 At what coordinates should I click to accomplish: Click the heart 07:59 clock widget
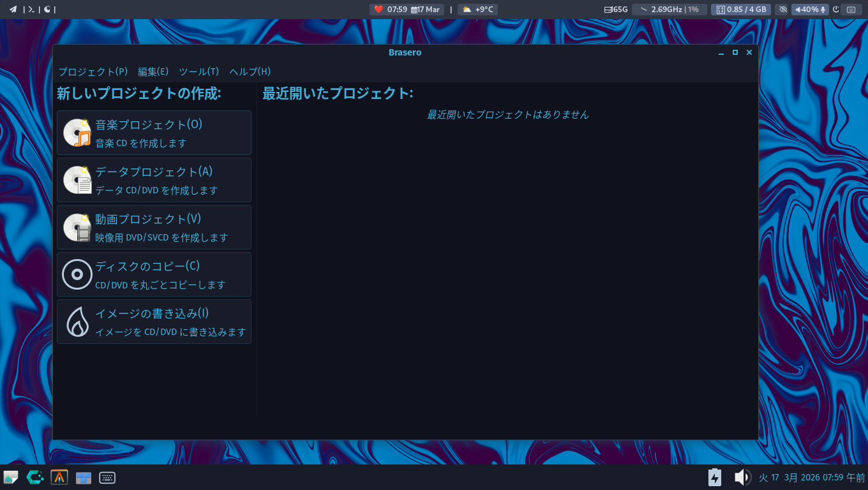coord(390,10)
